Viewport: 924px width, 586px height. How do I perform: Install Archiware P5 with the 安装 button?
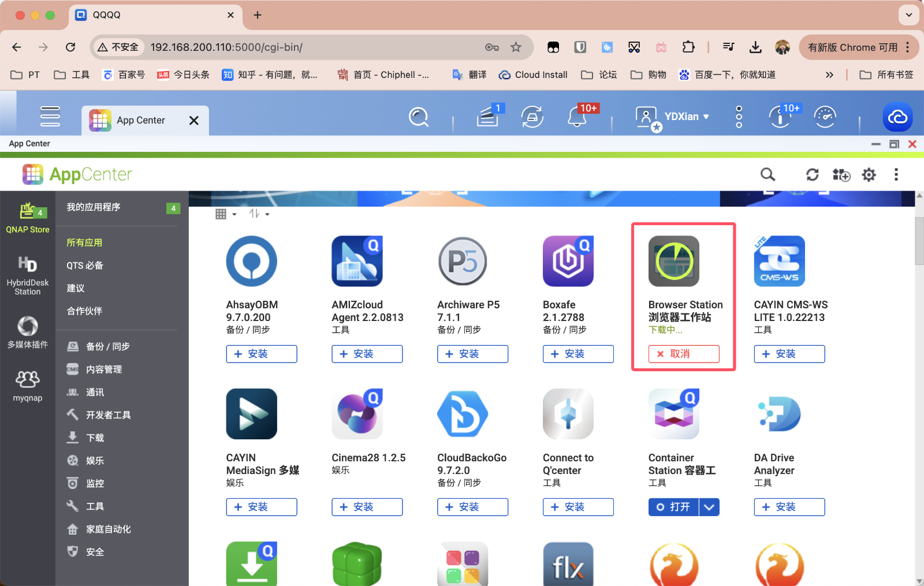[x=472, y=354]
